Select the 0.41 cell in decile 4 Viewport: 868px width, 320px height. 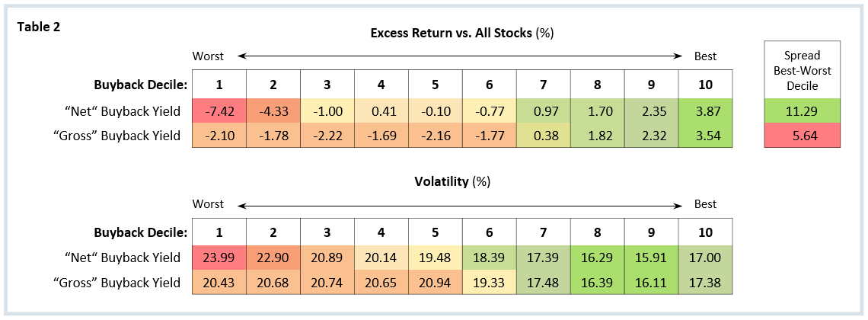coord(381,112)
